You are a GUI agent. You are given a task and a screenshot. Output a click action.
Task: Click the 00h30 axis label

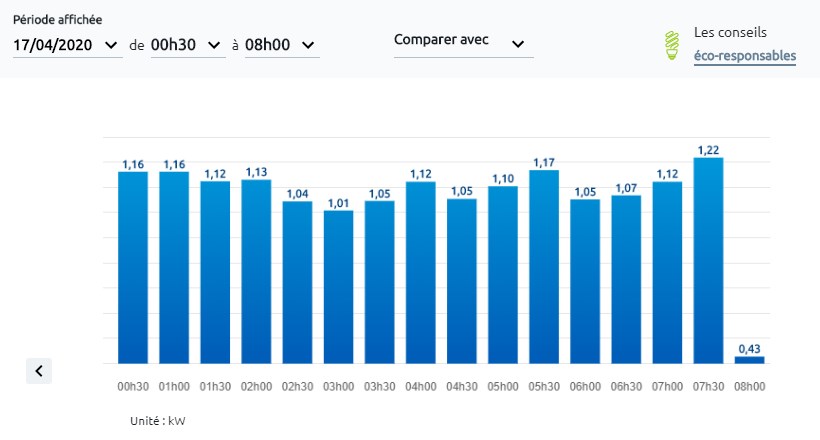133,387
